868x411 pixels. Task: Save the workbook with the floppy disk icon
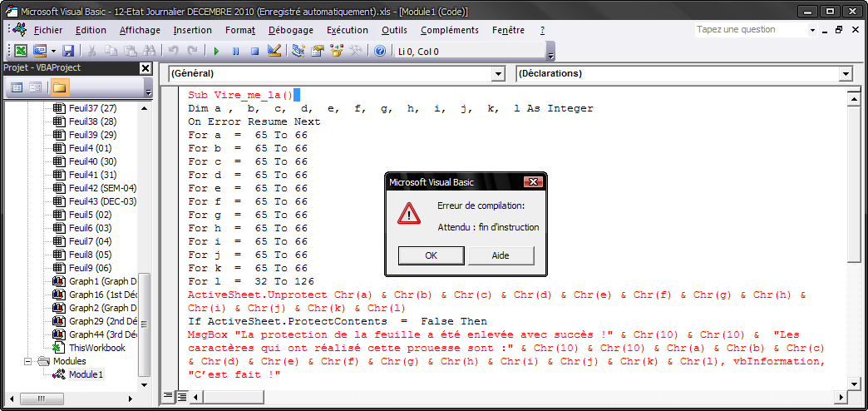click(68, 51)
